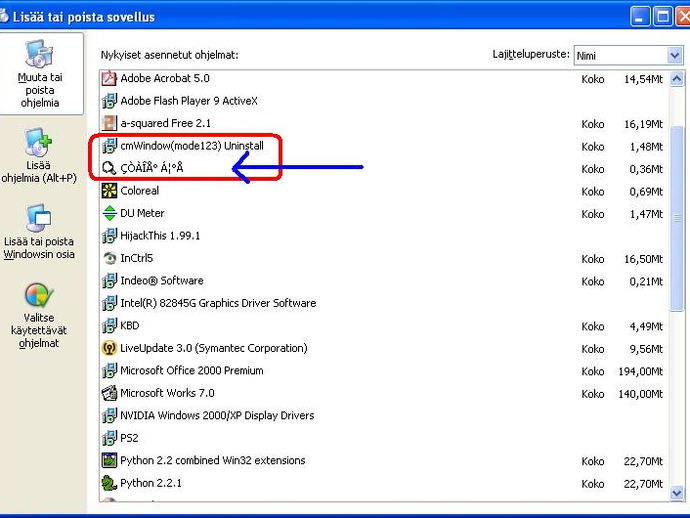690x518 pixels.
Task: Click the 9,56Mt size value
Action: (646, 349)
